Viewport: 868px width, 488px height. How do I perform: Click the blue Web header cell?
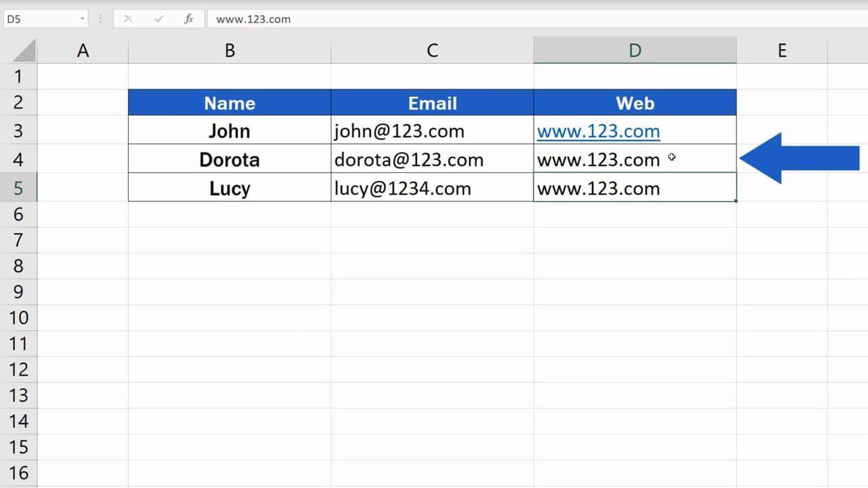[x=635, y=102]
